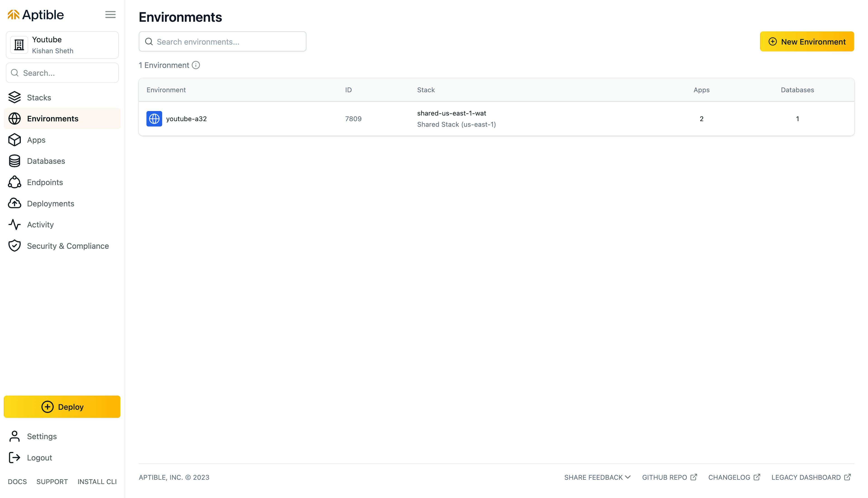Click the Databases cylinder icon
868x498 pixels.
pos(14,161)
